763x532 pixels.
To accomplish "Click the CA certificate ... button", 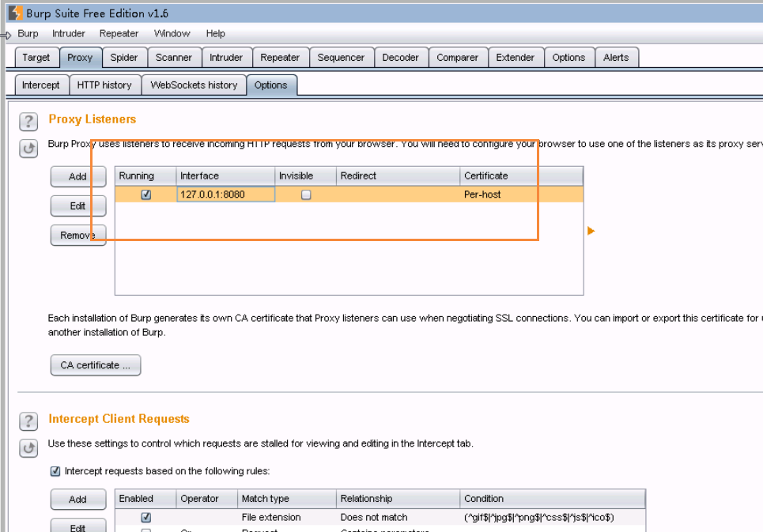I will tap(96, 365).
